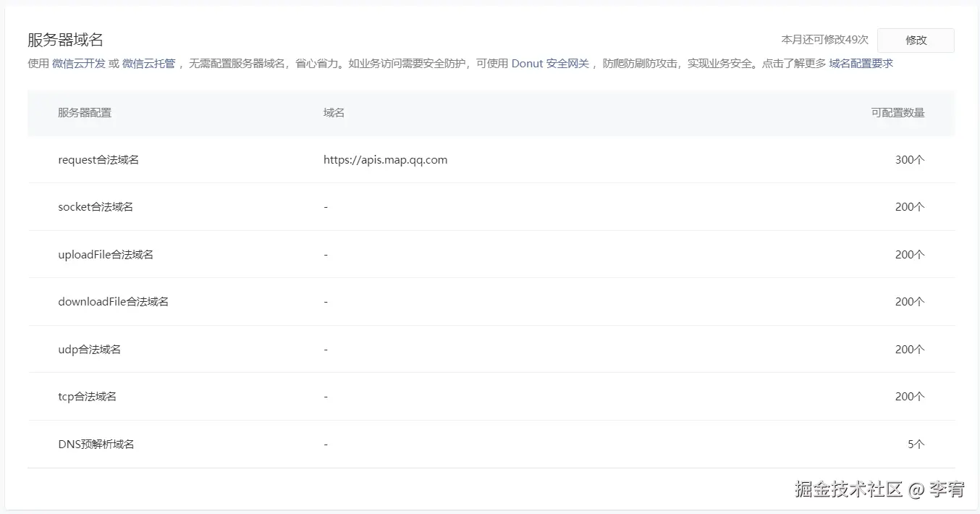Click the empty domain dash in uploadFile合法域名 row
Screen dimensions: 980x514
coord(326,255)
